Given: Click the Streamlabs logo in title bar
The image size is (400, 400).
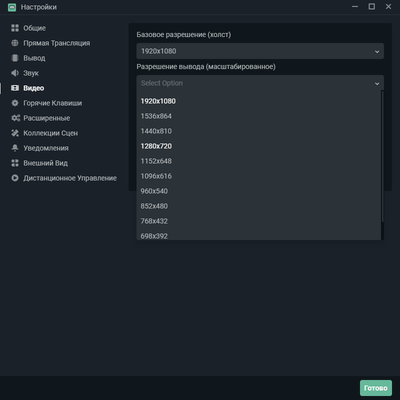Looking at the screenshot, I should pos(12,7).
